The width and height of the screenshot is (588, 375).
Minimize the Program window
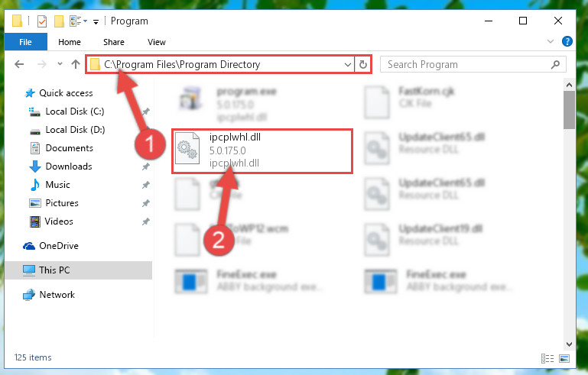(x=489, y=21)
